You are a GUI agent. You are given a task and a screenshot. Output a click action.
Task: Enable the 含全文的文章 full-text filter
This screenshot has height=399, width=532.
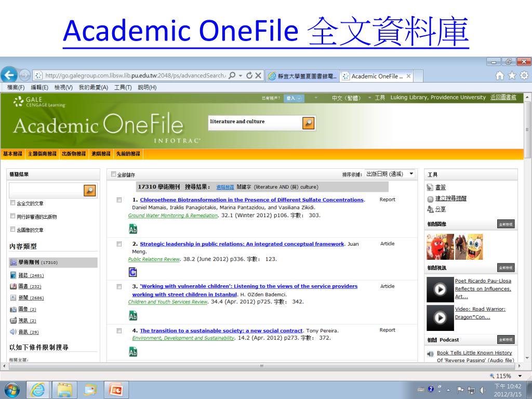pyautogui.click(x=12, y=203)
